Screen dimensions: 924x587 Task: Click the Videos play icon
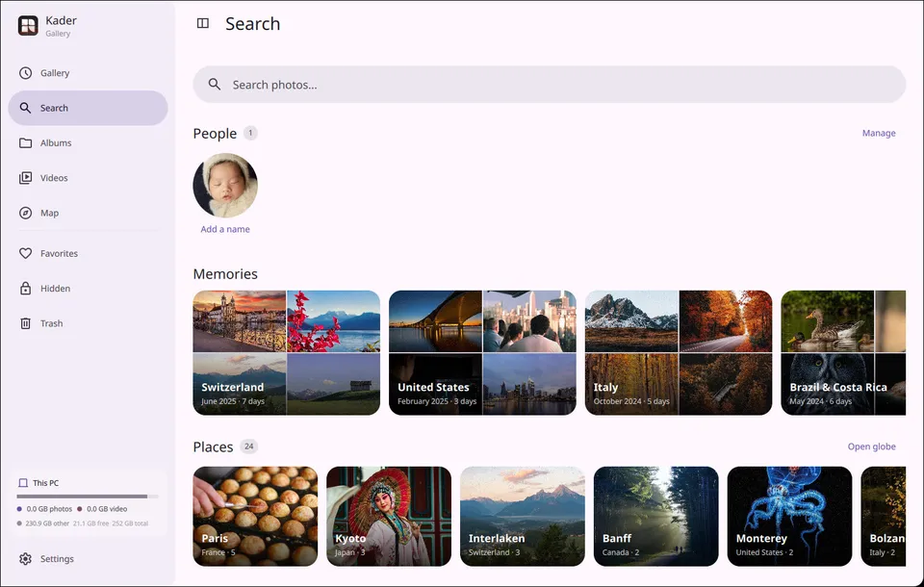tap(25, 178)
